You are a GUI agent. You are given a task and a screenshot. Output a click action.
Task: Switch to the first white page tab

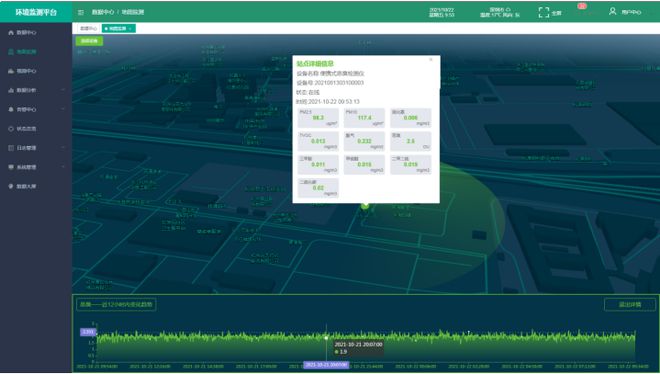click(x=88, y=29)
